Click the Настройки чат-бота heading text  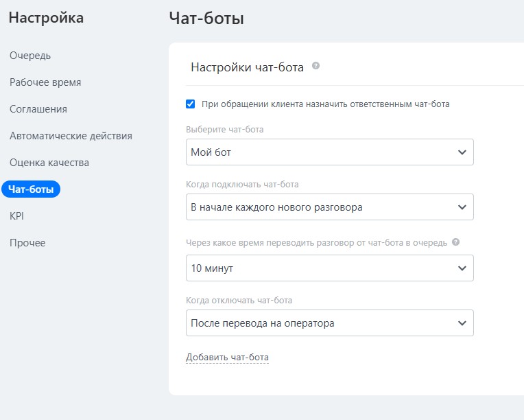(x=248, y=67)
